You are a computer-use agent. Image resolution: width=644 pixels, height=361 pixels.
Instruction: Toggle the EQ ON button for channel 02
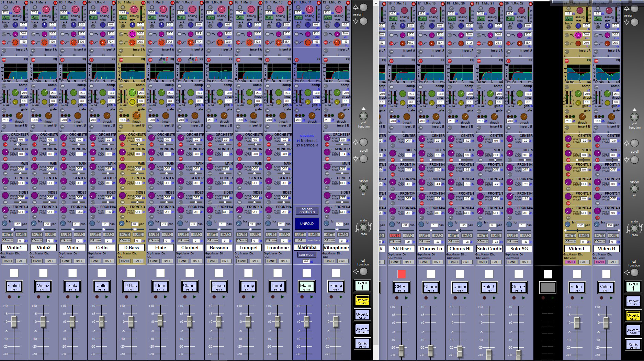(33, 60)
